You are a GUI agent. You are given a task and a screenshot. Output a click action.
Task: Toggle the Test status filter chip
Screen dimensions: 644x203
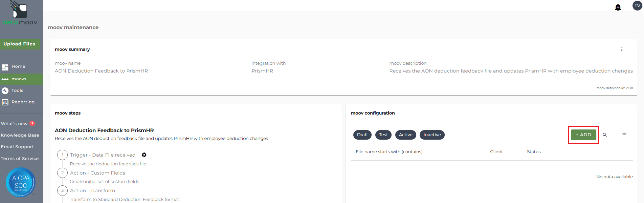coord(383,135)
